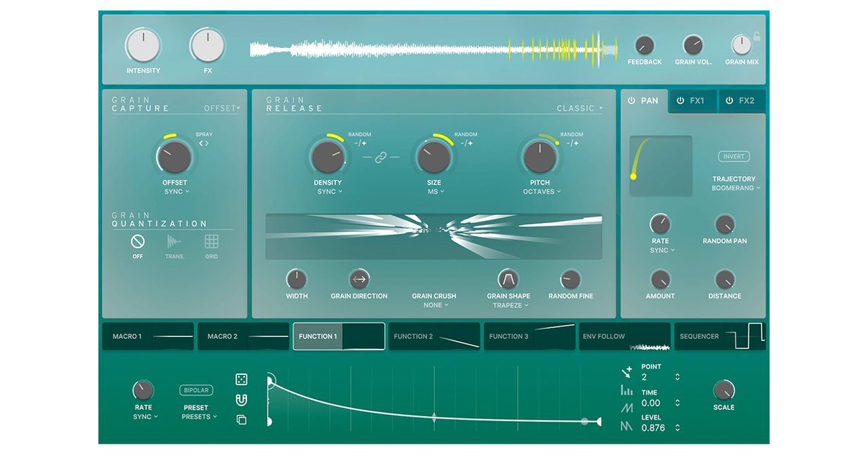
Task: Toggle the magnet snap icon
Action: click(241, 399)
